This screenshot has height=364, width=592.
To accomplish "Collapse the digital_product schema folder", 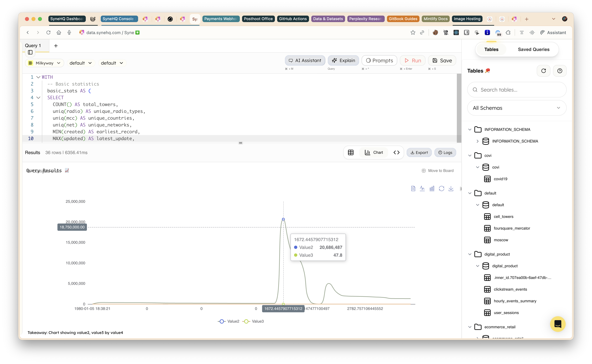I will 470,254.
